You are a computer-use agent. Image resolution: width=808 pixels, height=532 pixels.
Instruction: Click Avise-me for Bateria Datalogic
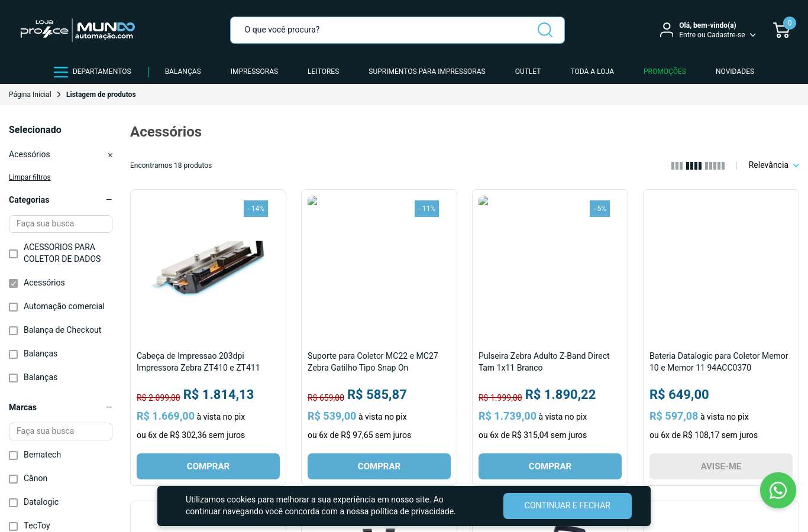pyautogui.click(x=721, y=466)
